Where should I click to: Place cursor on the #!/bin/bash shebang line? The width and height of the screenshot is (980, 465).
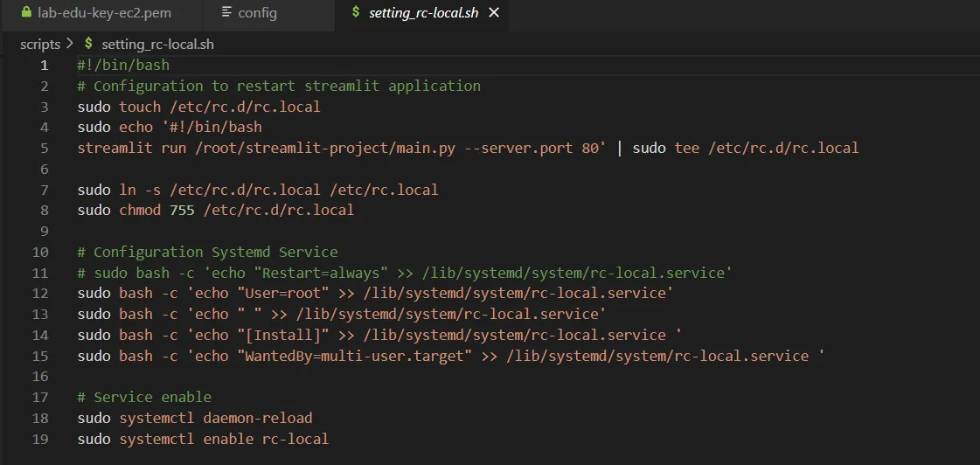coord(123,65)
